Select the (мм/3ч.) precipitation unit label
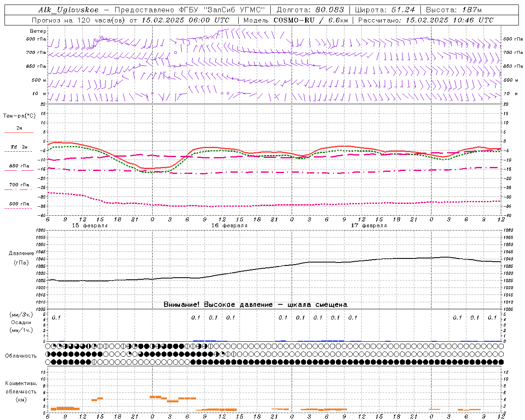The image size is (525, 420). (x=21, y=315)
